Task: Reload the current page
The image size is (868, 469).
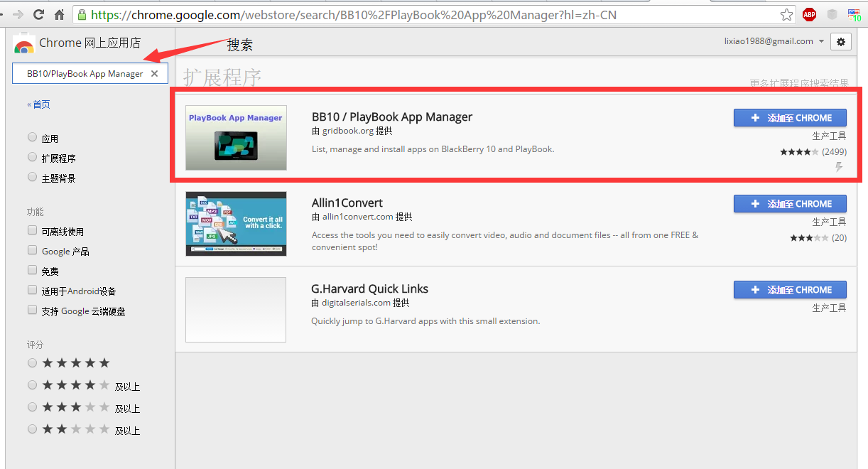Action: (x=38, y=14)
